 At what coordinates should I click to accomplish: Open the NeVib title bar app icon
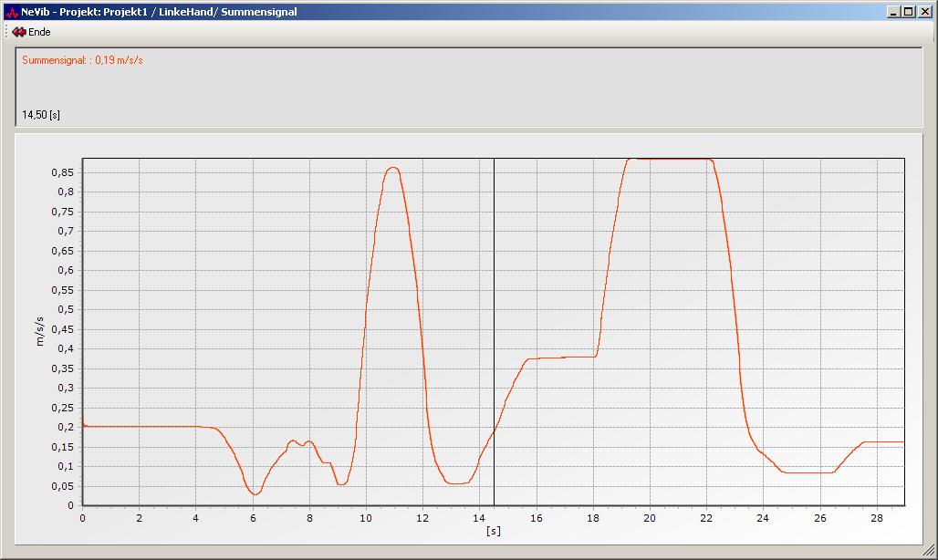11,12
